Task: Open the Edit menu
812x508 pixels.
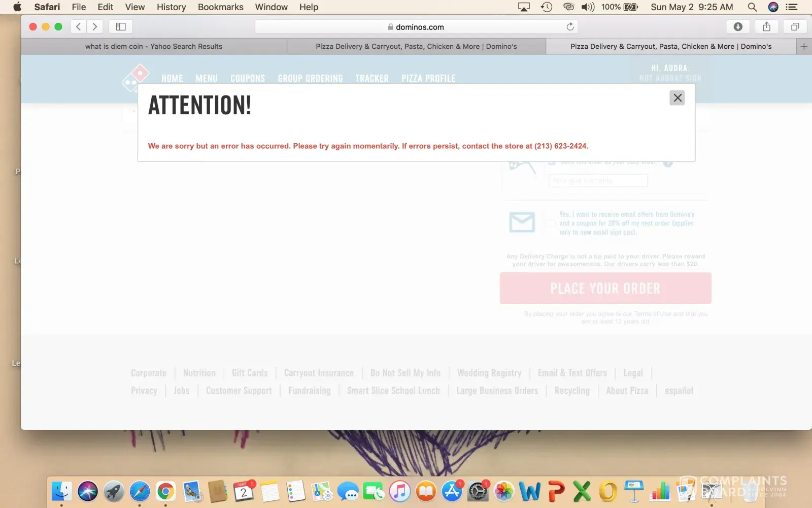Action: click(106, 7)
